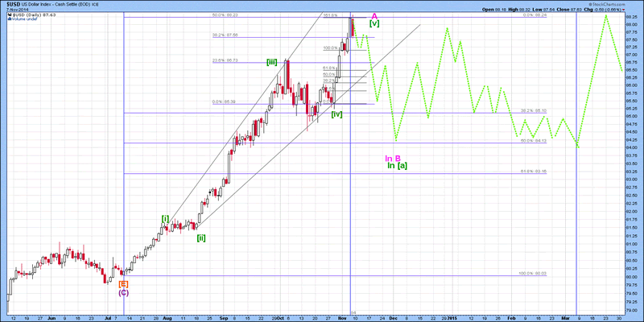Select the green [i] wave label

tap(164, 218)
